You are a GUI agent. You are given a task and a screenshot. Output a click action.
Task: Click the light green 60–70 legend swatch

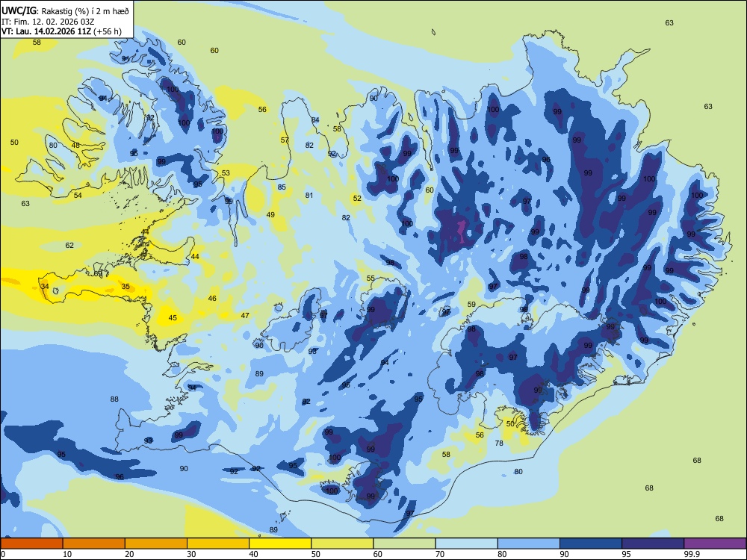[404, 544]
